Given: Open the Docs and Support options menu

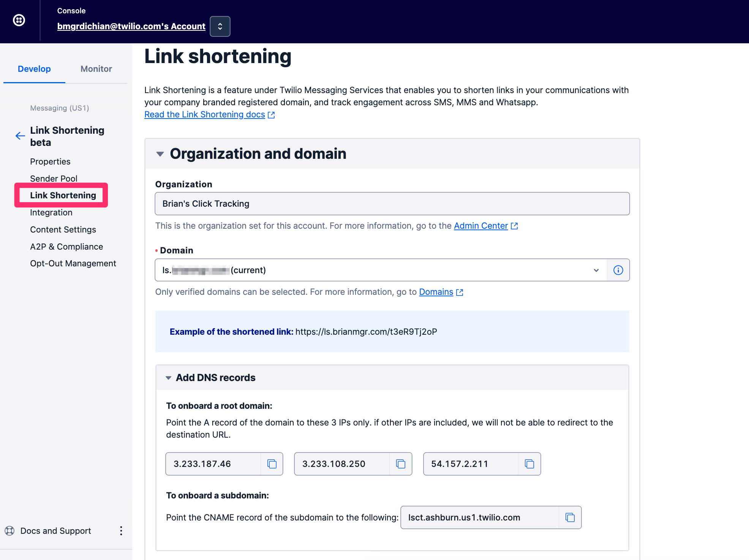Looking at the screenshot, I should [x=121, y=531].
